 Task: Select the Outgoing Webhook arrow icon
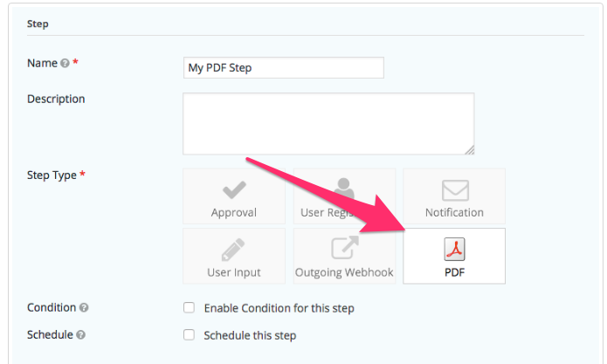coord(344,248)
